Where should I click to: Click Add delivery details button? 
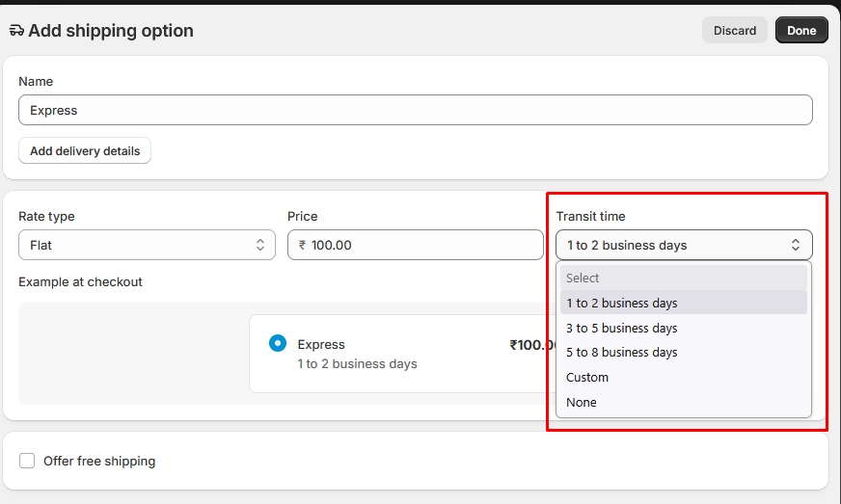coord(85,151)
